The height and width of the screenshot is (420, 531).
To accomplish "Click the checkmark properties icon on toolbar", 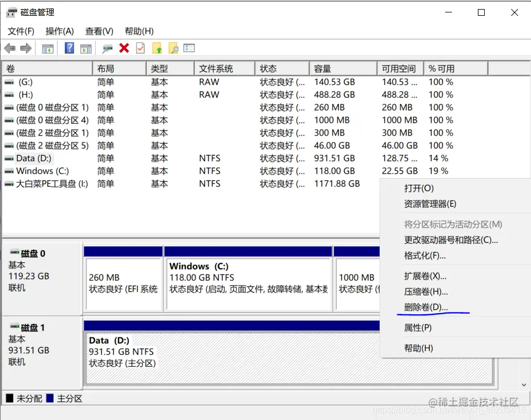I will [140, 48].
